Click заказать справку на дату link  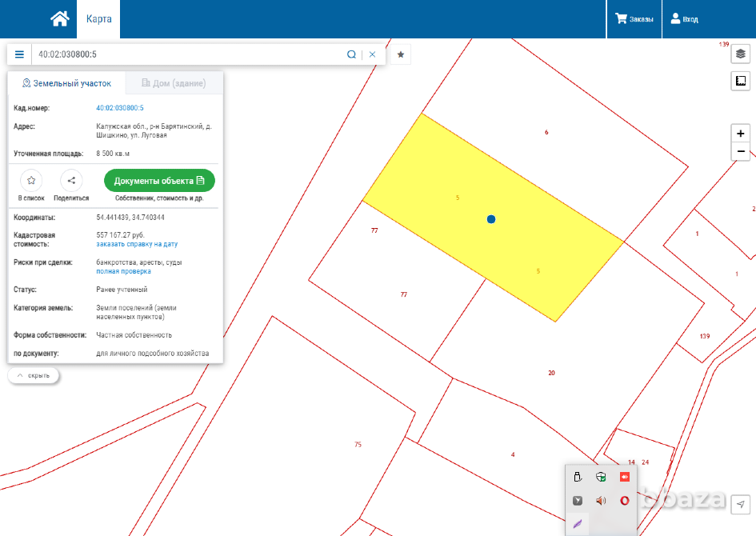click(136, 244)
